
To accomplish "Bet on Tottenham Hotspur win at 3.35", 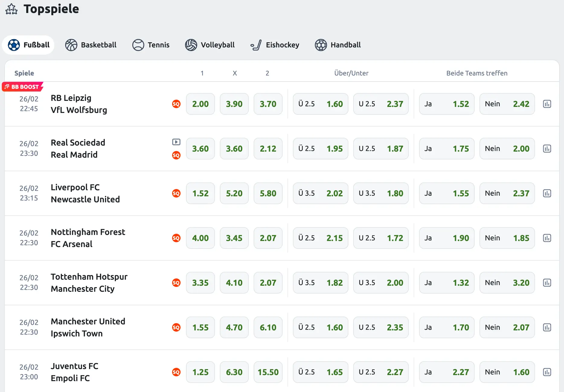I will [x=200, y=283].
